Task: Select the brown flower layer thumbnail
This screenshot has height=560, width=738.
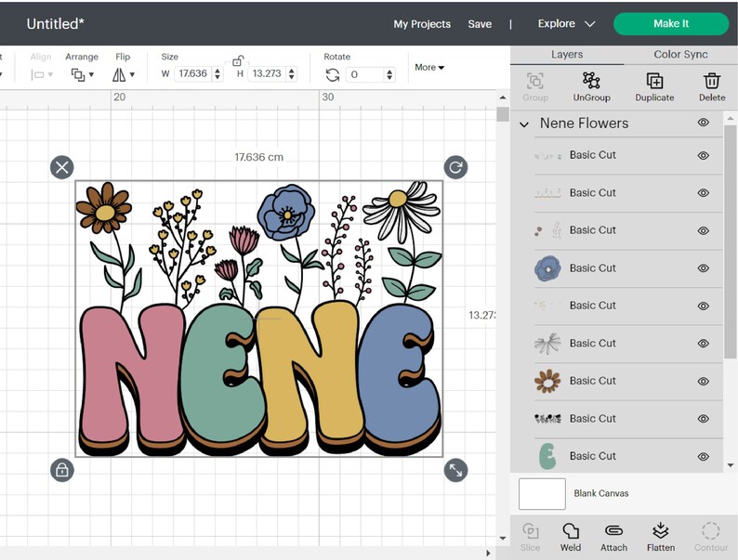Action: tap(547, 381)
